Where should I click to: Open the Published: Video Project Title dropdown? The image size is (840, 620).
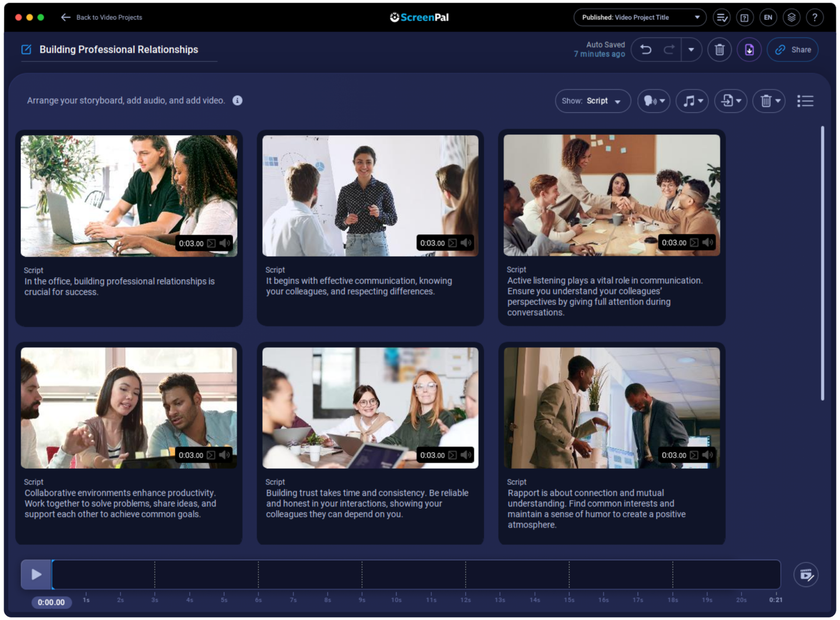point(640,17)
